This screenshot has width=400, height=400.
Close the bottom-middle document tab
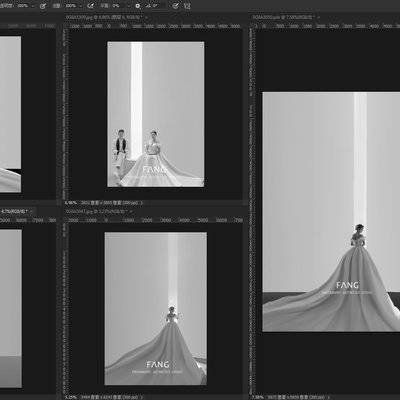click(x=130, y=211)
